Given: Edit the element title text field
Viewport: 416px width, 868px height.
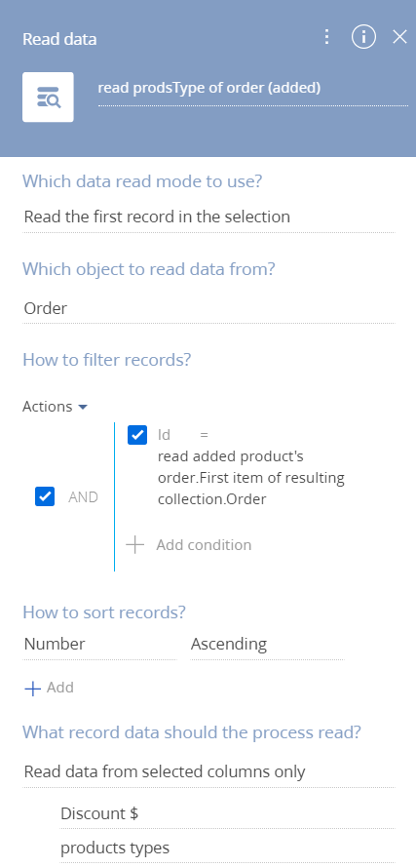Looking at the screenshot, I should pyautogui.click(x=252, y=89).
